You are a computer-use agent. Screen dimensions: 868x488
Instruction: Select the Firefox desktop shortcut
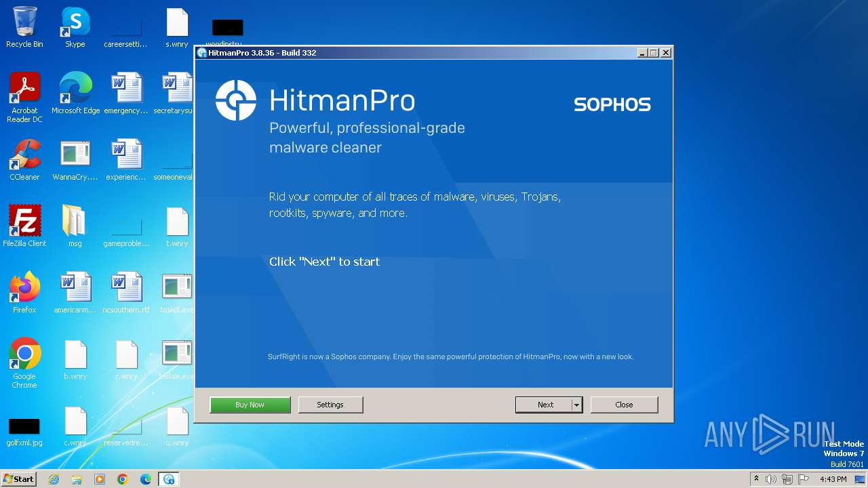[24, 293]
